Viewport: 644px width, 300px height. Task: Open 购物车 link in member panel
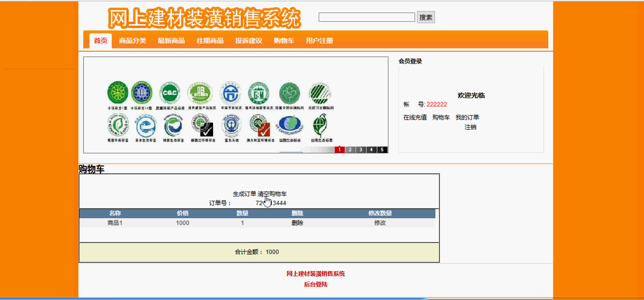[442, 117]
